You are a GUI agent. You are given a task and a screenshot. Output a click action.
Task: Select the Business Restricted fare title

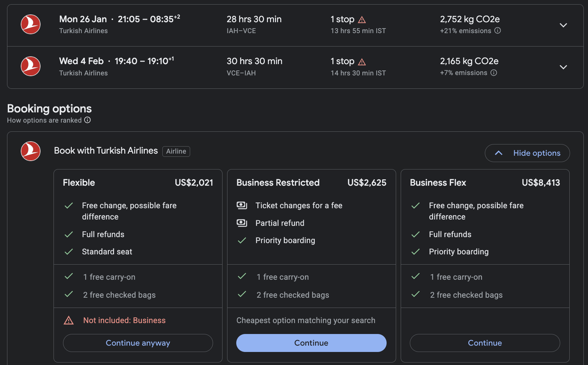[x=278, y=182]
